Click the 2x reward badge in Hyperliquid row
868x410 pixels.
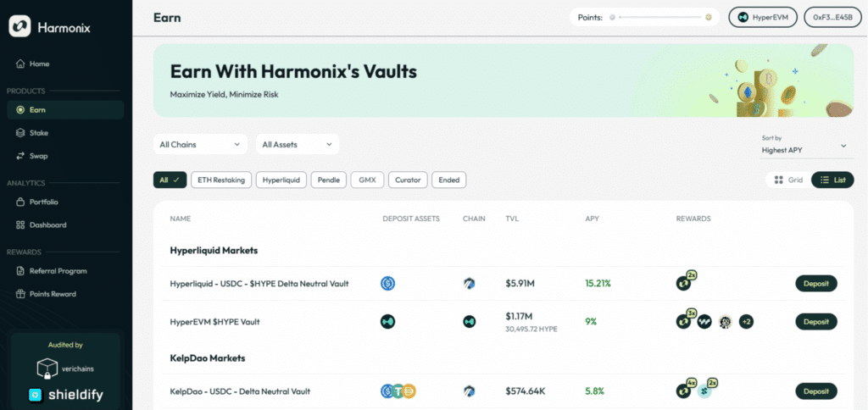click(691, 275)
